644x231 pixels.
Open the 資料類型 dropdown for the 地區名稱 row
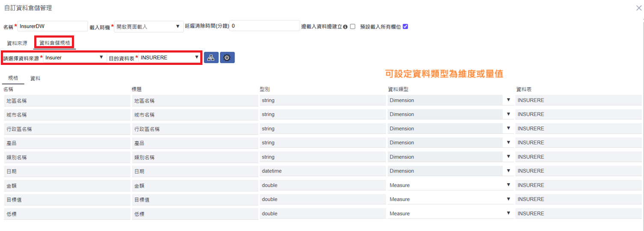click(x=450, y=100)
